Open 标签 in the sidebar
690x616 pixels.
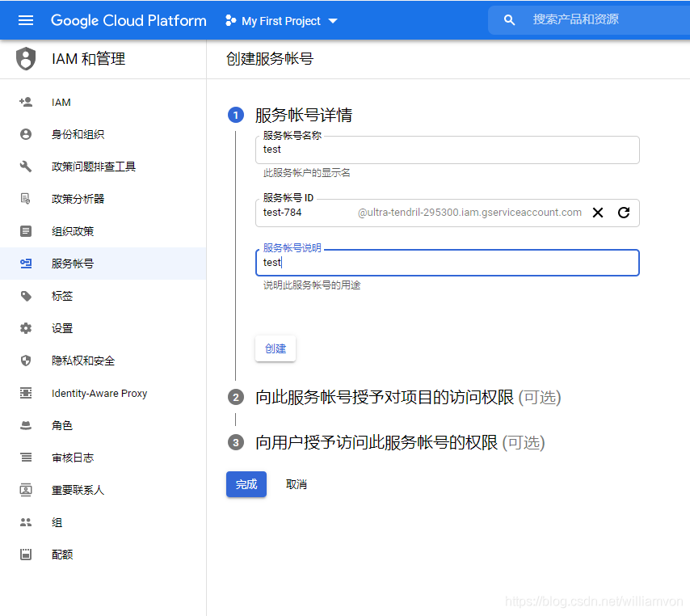pyautogui.click(x=103, y=296)
